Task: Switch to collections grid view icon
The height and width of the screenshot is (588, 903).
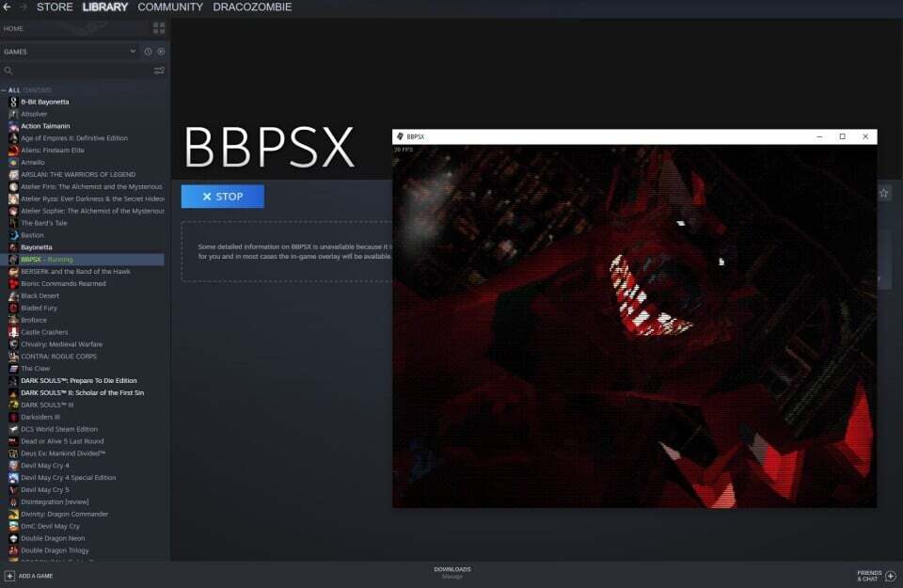Action: point(159,28)
